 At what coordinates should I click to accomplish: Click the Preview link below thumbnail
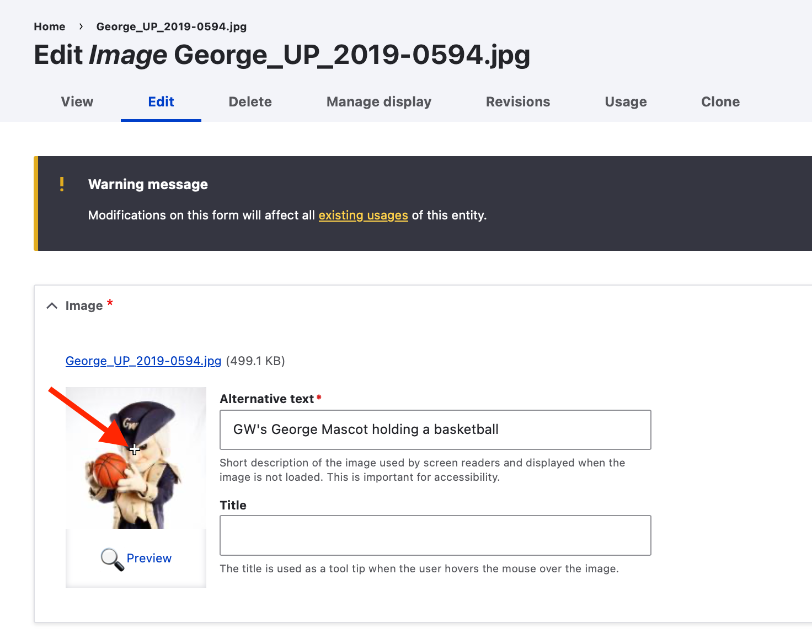click(x=149, y=558)
